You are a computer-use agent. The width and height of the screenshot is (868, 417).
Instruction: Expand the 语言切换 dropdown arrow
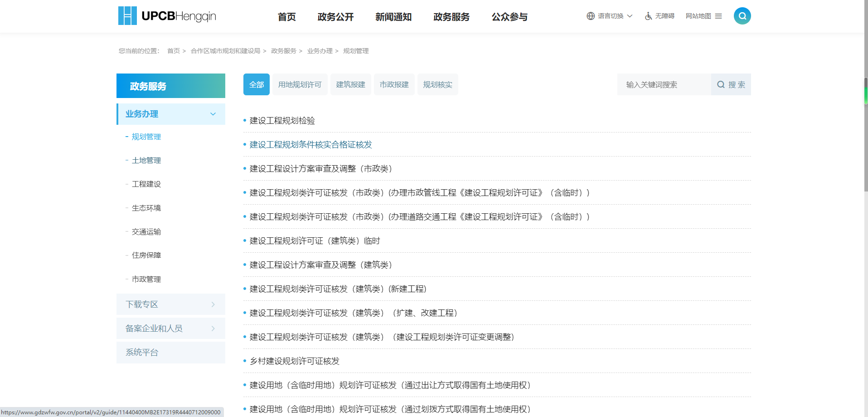tap(630, 16)
